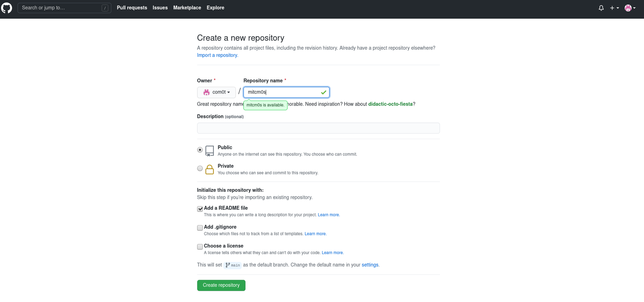Expand the plus create-new dropdown
This screenshot has width=644, height=302.
(x=614, y=8)
